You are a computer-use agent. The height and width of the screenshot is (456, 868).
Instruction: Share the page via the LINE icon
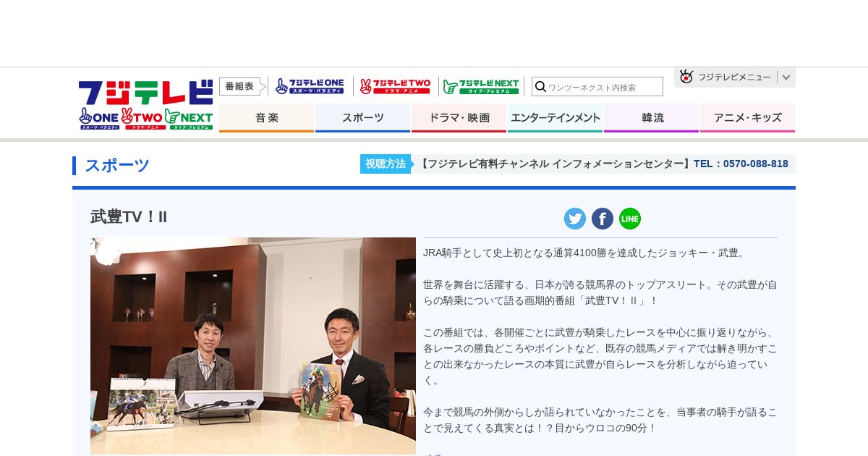point(630,219)
